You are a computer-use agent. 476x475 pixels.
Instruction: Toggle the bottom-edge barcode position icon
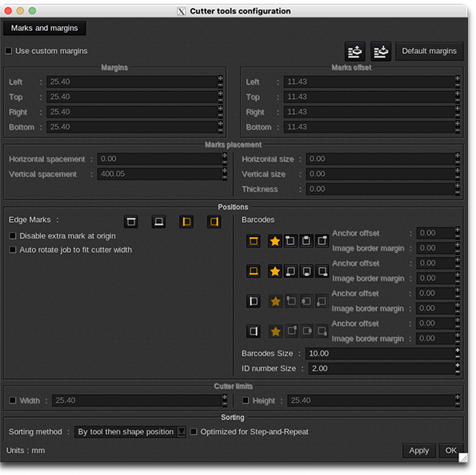253,270
